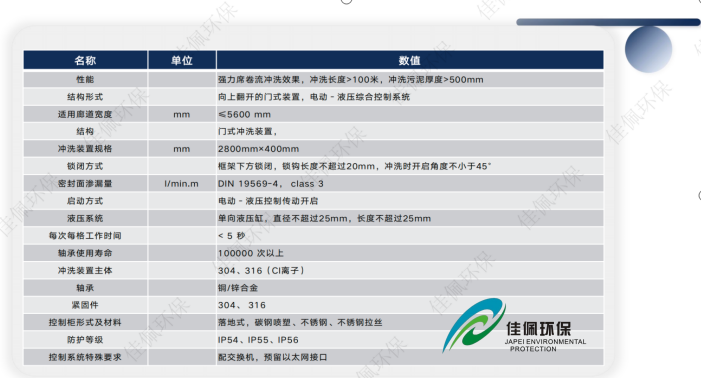Image resolution: width=701 pixels, height=378 pixels.
Task: Click the 佳佩环保 green-blue logo icon
Action: (x=474, y=325)
